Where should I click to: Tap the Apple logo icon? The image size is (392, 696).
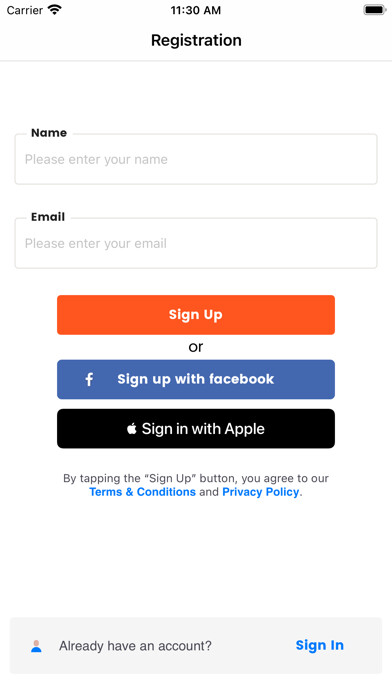pos(131,428)
